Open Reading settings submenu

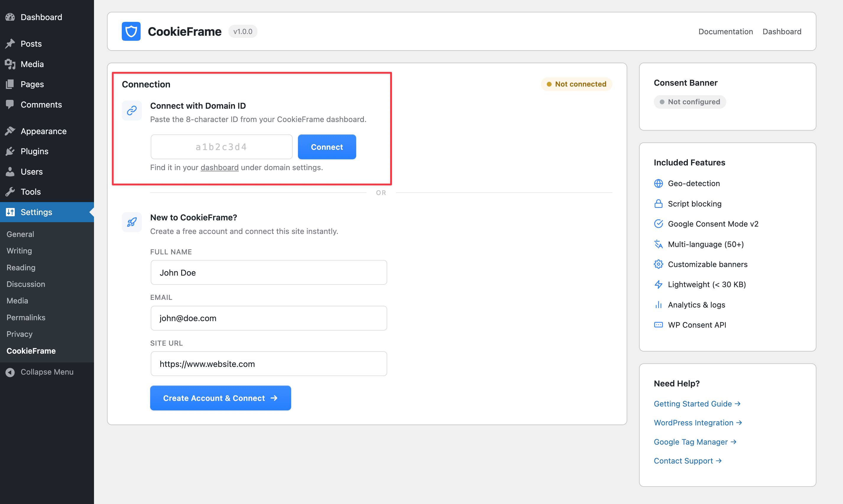tap(21, 267)
